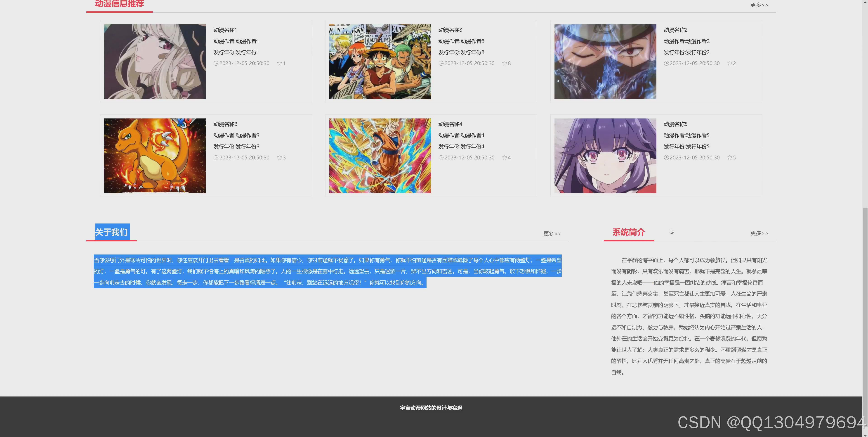Open 更多>> link beside 系统简介
868x437 pixels.
point(759,233)
